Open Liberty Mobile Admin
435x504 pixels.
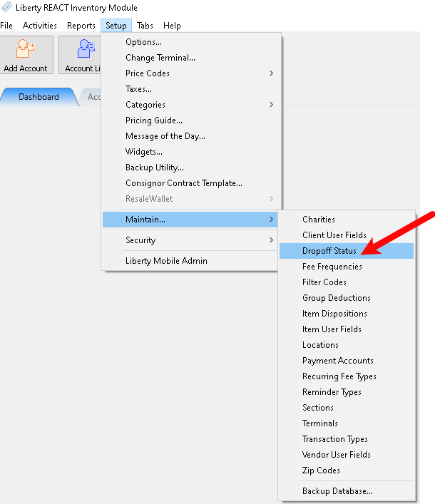tap(190, 261)
